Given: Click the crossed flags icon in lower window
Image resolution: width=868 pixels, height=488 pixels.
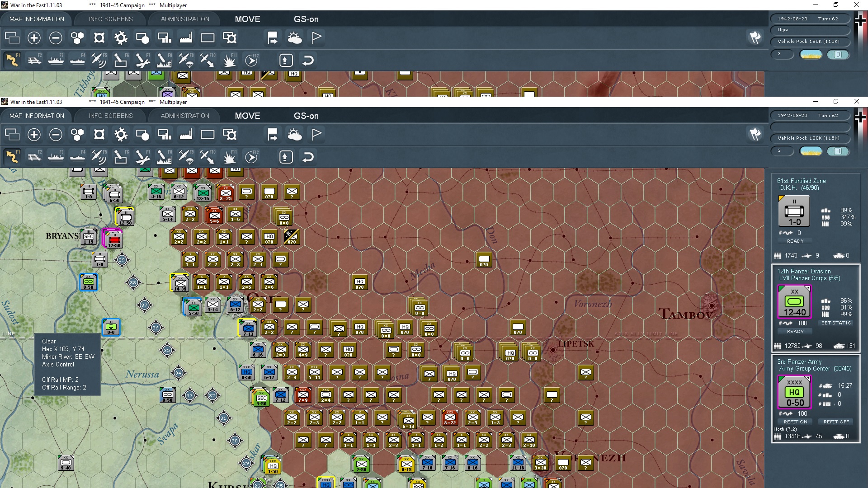Looking at the screenshot, I should pyautogui.click(x=755, y=135).
